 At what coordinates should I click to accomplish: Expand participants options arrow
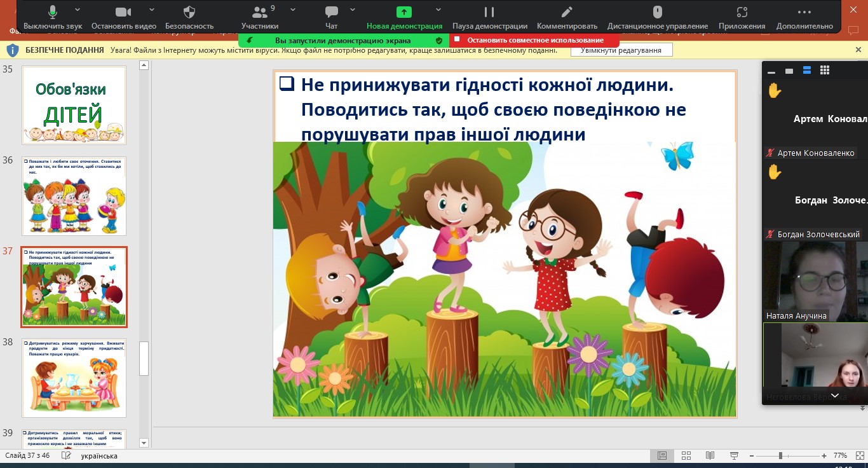point(293,10)
